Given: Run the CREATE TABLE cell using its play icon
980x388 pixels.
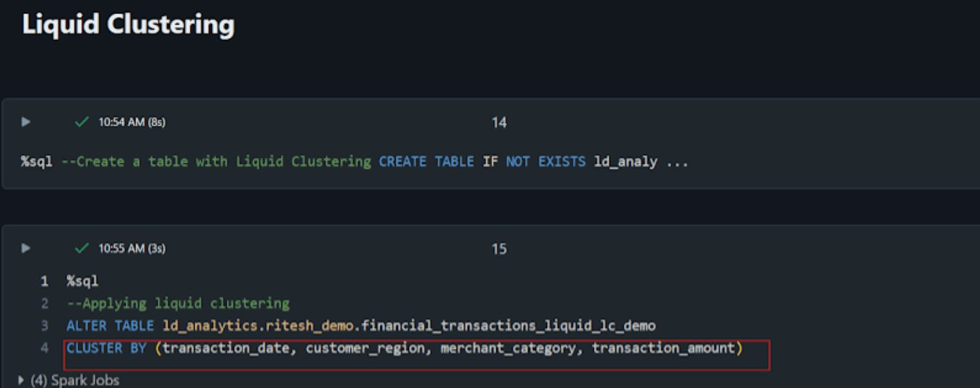Looking at the screenshot, I should tap(24, 122).
